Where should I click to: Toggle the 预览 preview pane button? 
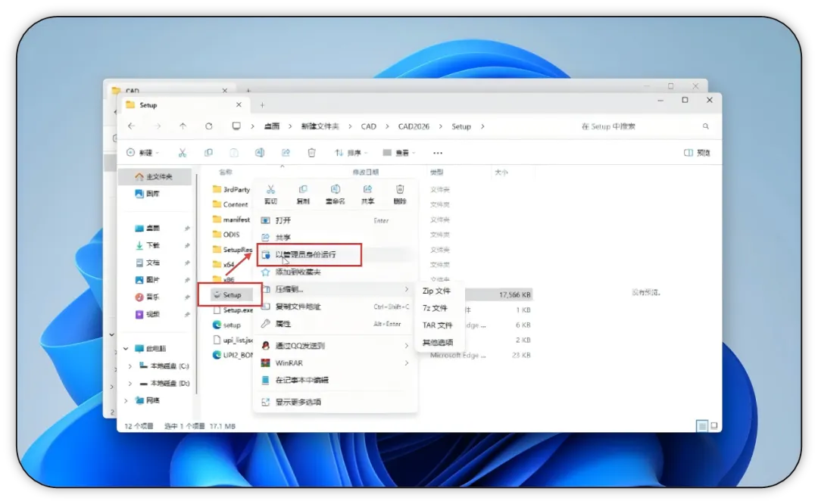point(697,153)
